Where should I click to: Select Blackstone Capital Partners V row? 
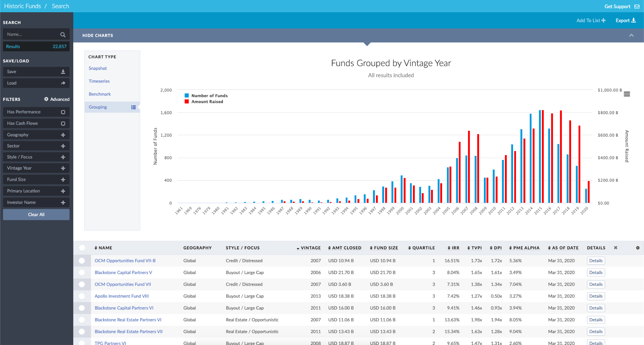coord(82,273)
